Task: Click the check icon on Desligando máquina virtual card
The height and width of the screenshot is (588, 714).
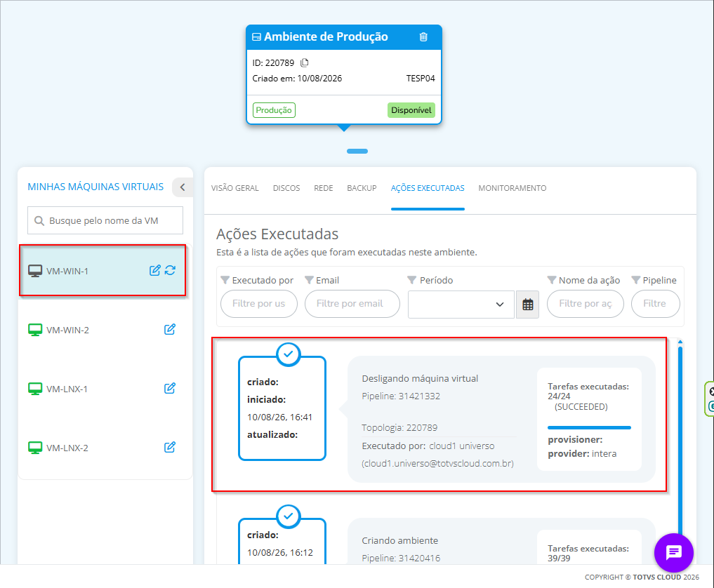Action: 289,354
